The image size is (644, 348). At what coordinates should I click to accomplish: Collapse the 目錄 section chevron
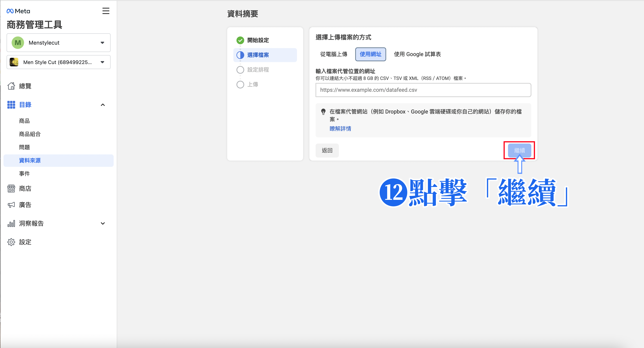click(x=103, y=105)
